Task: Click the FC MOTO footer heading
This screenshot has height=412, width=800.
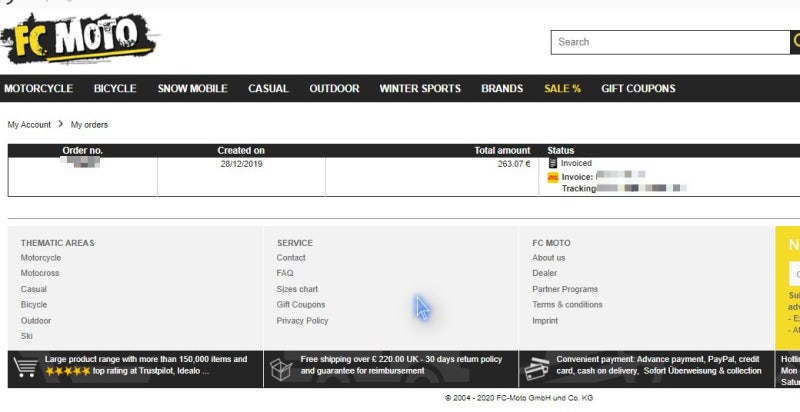Action: point(552,243)
